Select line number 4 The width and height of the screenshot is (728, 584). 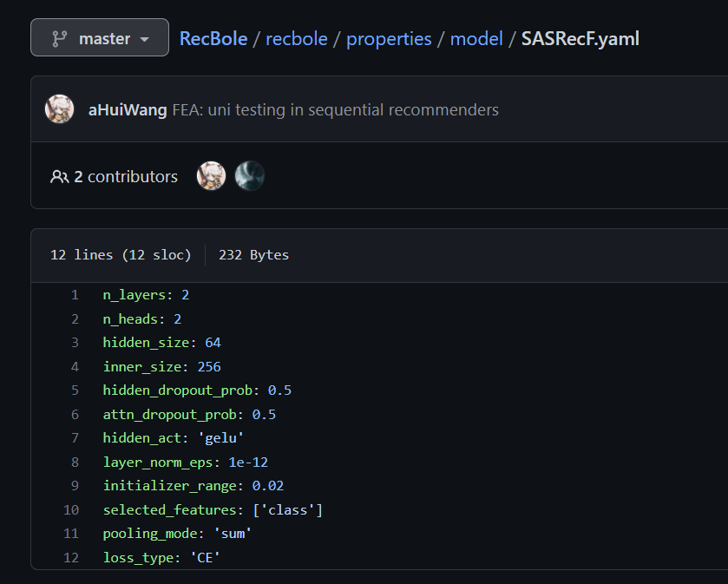point(75,367)
